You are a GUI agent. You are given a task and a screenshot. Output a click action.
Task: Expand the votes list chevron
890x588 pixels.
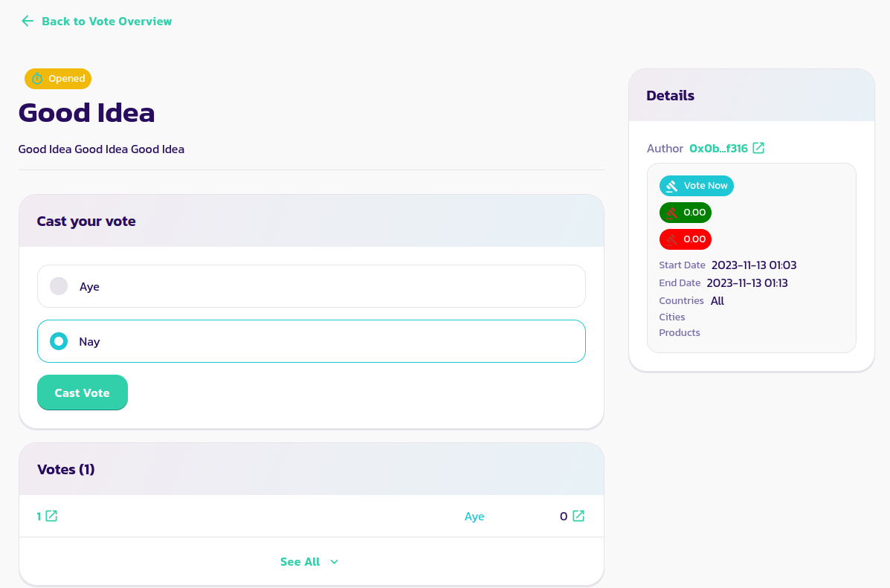point(334,562)
